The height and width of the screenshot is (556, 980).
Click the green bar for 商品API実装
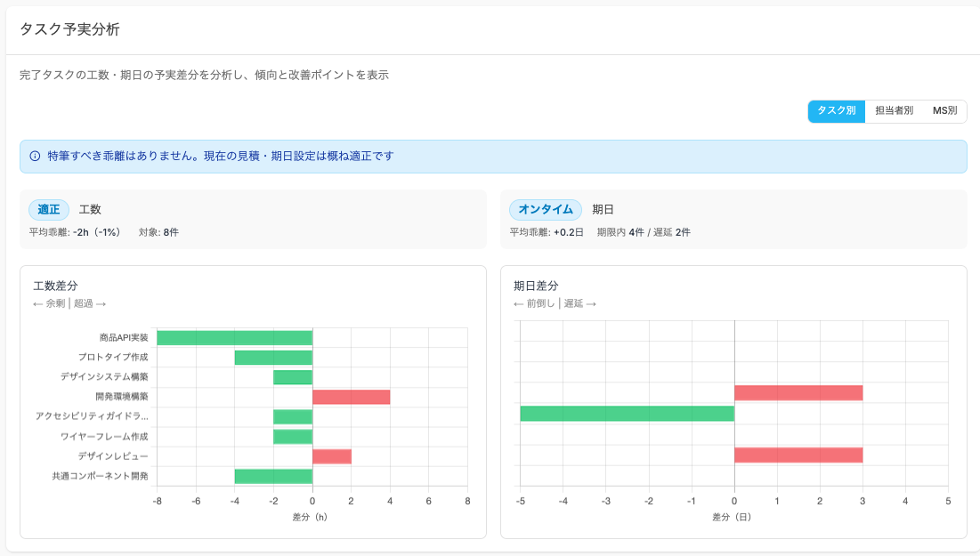231,336
